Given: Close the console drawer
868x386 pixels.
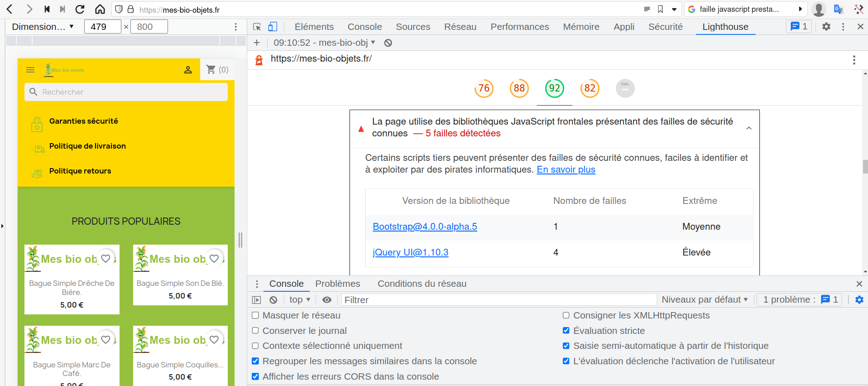Looking at the screenshot, I should pyautogui.click(x=859, y=284).
